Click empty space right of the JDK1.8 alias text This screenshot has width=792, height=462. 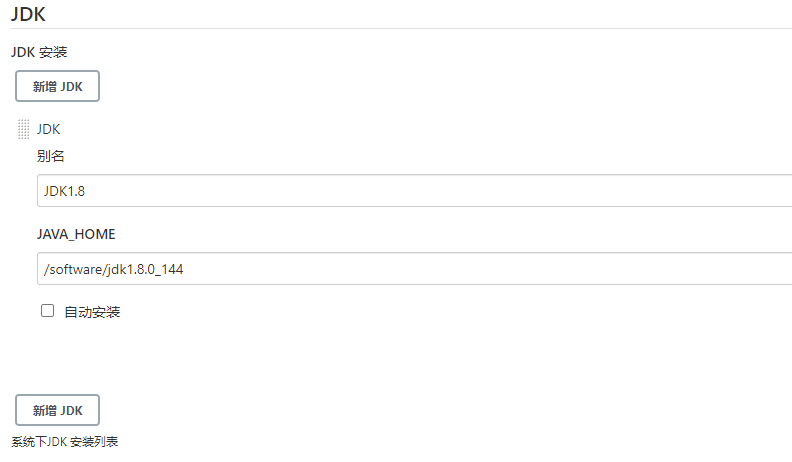pyautogui.click(x=450, y=190)
